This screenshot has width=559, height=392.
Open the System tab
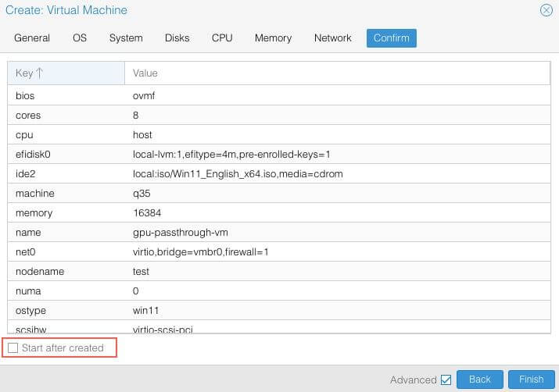[126, 38]
